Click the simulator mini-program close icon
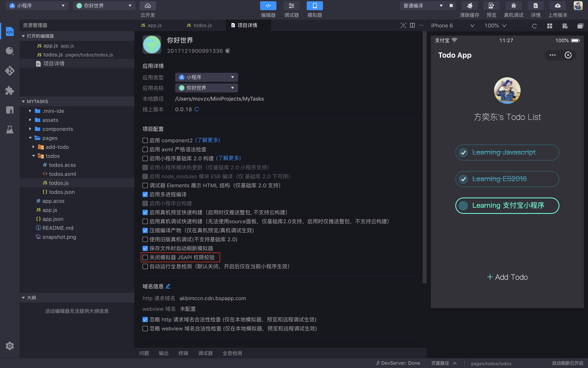Screen dimensions: 588x368 point(568,55)
